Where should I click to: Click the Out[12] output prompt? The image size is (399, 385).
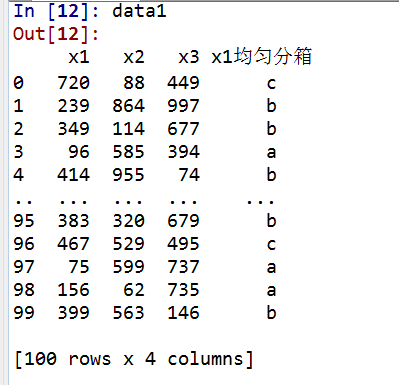tap(56, 34)
